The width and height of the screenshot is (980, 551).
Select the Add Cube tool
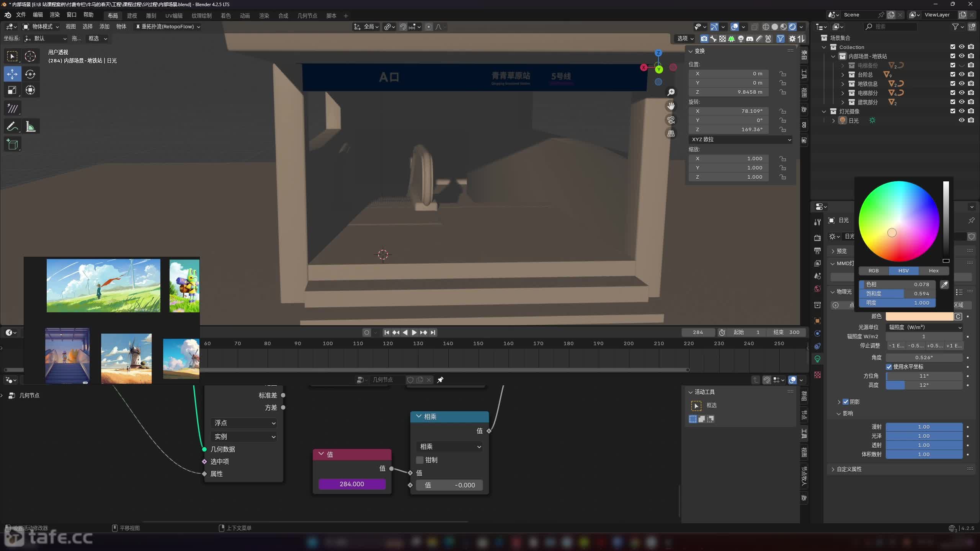point(12,144)
